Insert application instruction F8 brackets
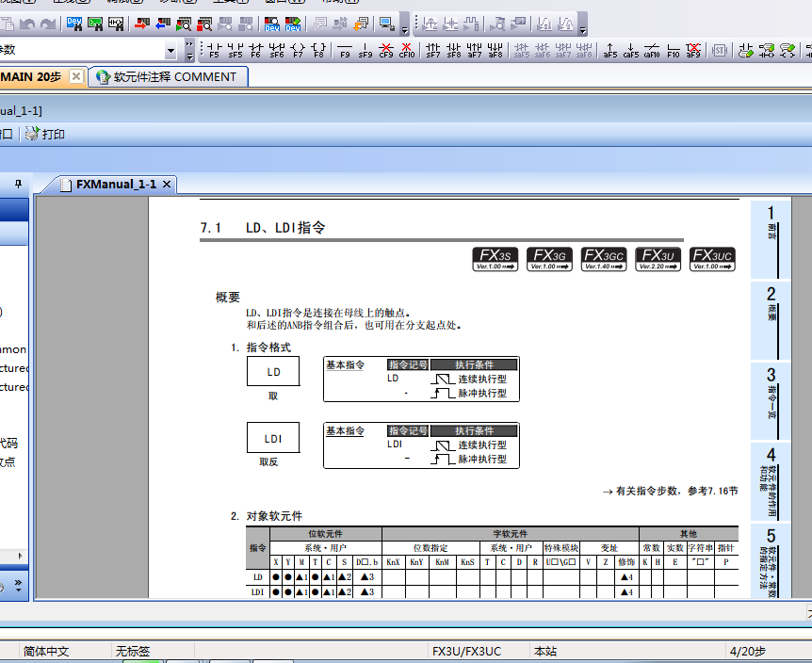Screen dimensions: 812x663 319,50
